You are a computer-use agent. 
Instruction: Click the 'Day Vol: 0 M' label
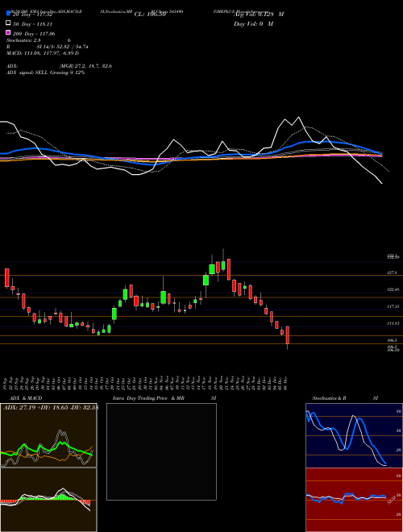(x=253, y=24)
